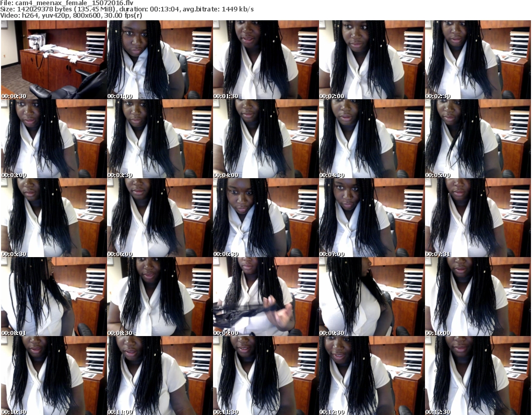Pick the preview frame at 00:07:00

[371, 218]
